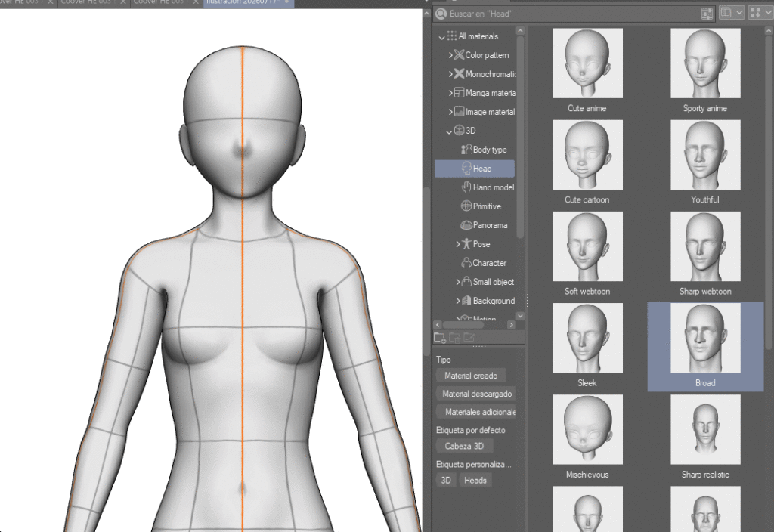Select the Head folder in 3D
This screenshot has height=532, width=774.
[x=475, y=169]
